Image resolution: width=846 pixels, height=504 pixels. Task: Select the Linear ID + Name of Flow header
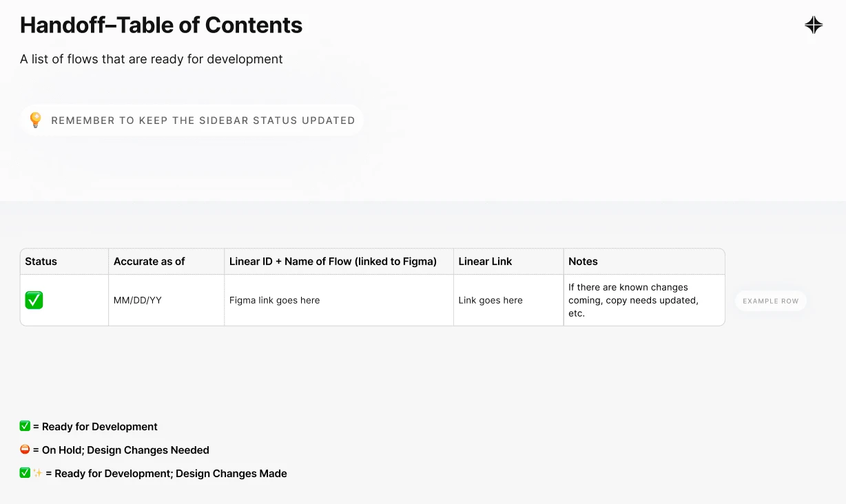click(333, 262)
